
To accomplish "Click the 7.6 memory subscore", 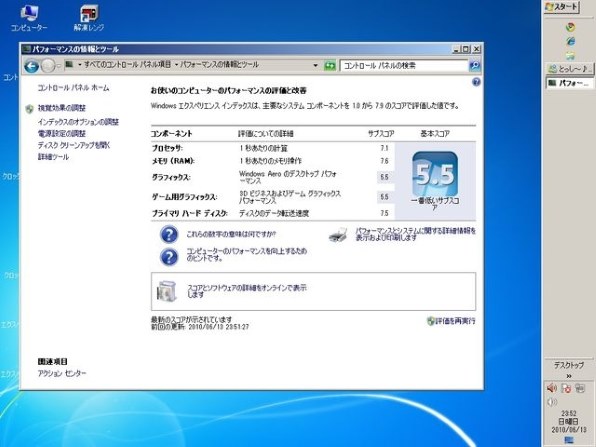I will (x=384, y=161).
